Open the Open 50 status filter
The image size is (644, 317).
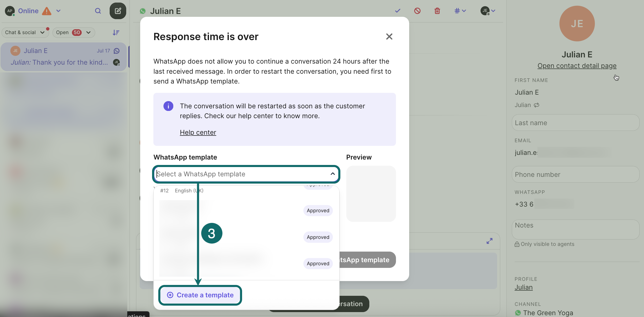click(x=73, y=33)
